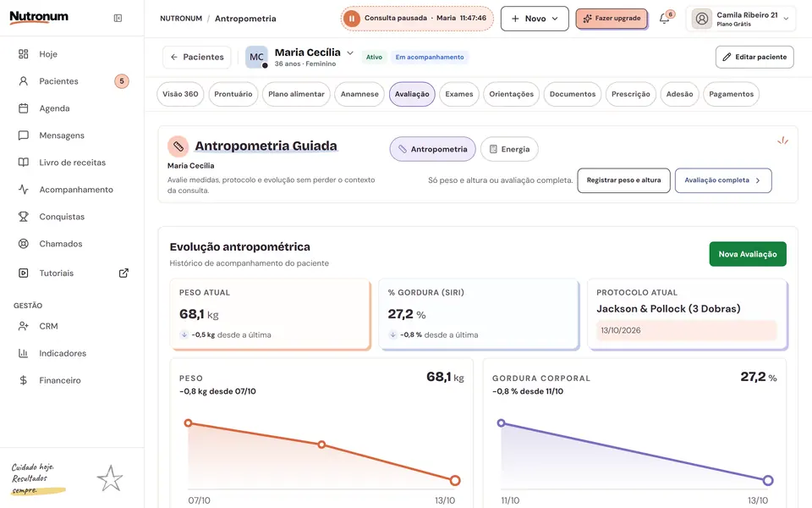
Task: Click the star icon at sidebar bottom
Action: click(110, 478)
